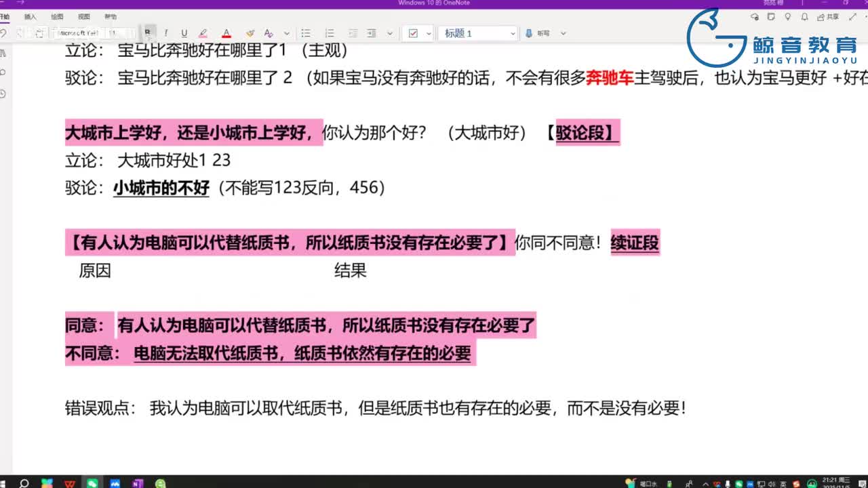Click the format painter brush icon
The height and width of the screenshot is (488, 868).
250,33
